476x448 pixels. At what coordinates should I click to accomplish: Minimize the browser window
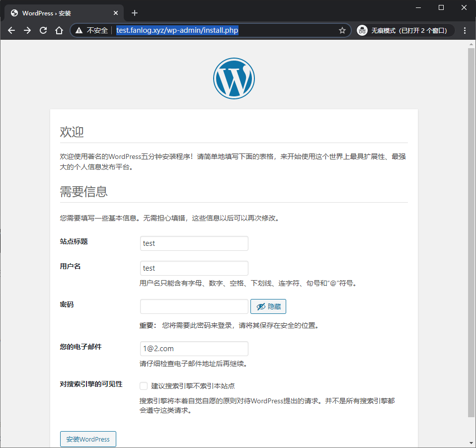coord(418,7)
